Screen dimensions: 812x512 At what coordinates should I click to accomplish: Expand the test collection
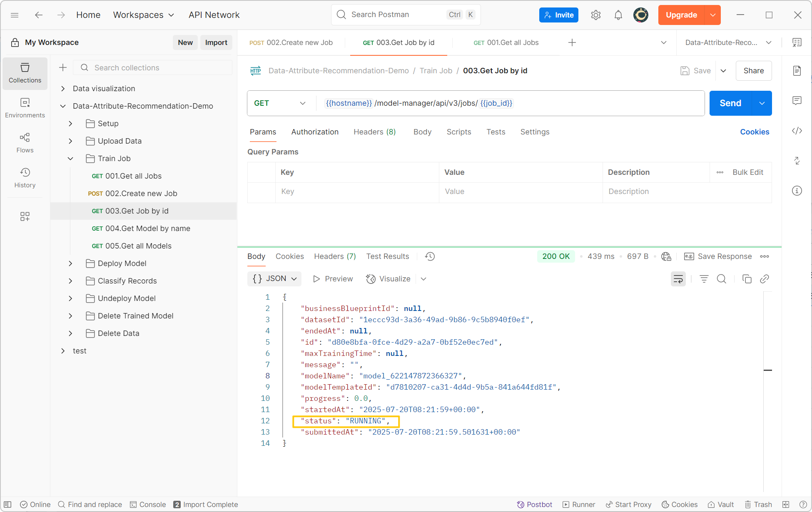point(63,351)
